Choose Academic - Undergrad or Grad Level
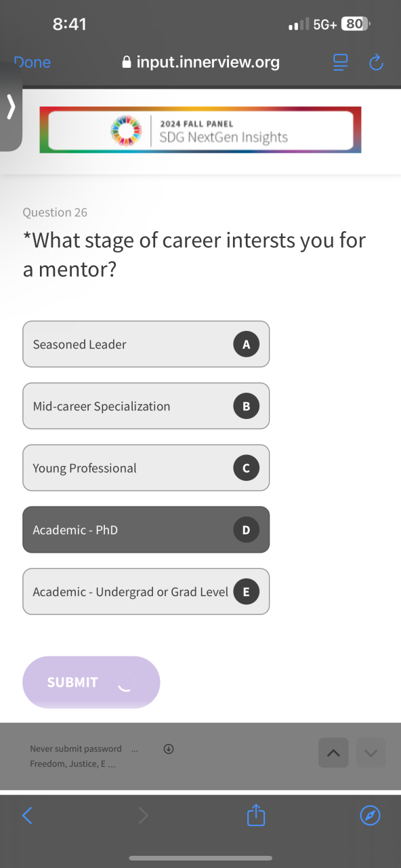The image size is (401, 868). 146,591
